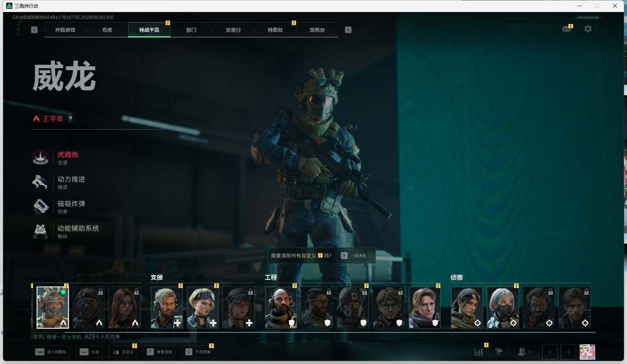
Task: Select the 磁吸炸弹 skill icon
Action: click(x=40, y=207)
